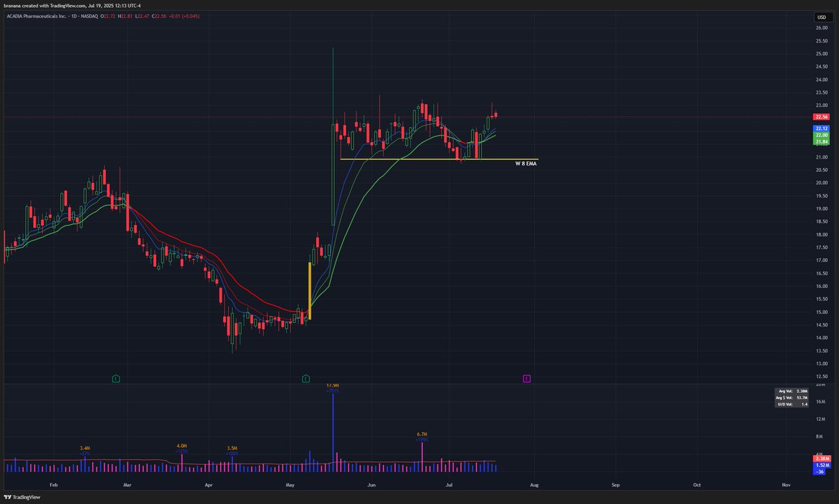The width and height of the screenshot is (839, 504).
Task: Click the 4.0M volume label
Action: [182, 445]
